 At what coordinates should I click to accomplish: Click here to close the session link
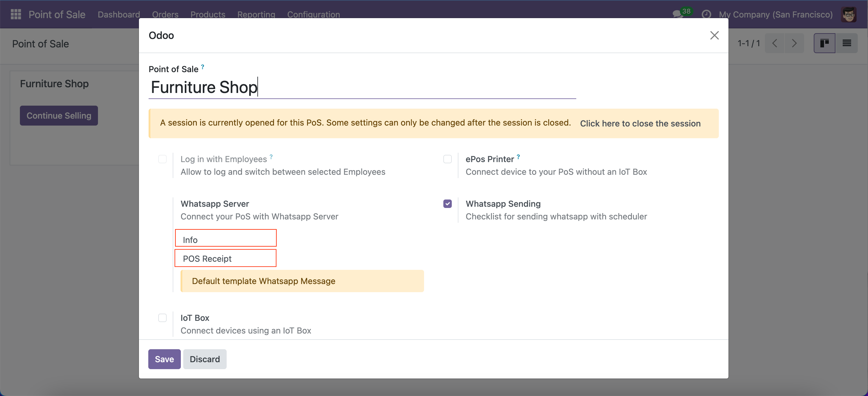click(640, 123)
